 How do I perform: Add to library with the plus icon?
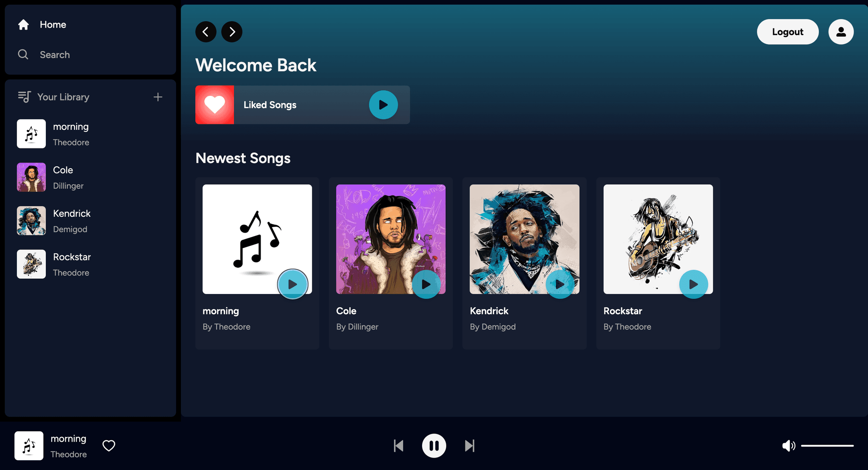pyautogui.click(x=158, y=97)
